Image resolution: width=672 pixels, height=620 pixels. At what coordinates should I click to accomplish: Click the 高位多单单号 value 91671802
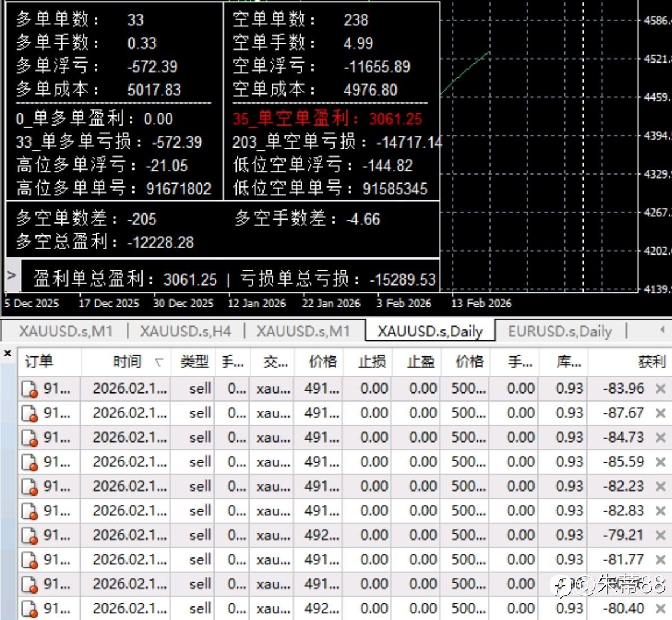[179, 189]
